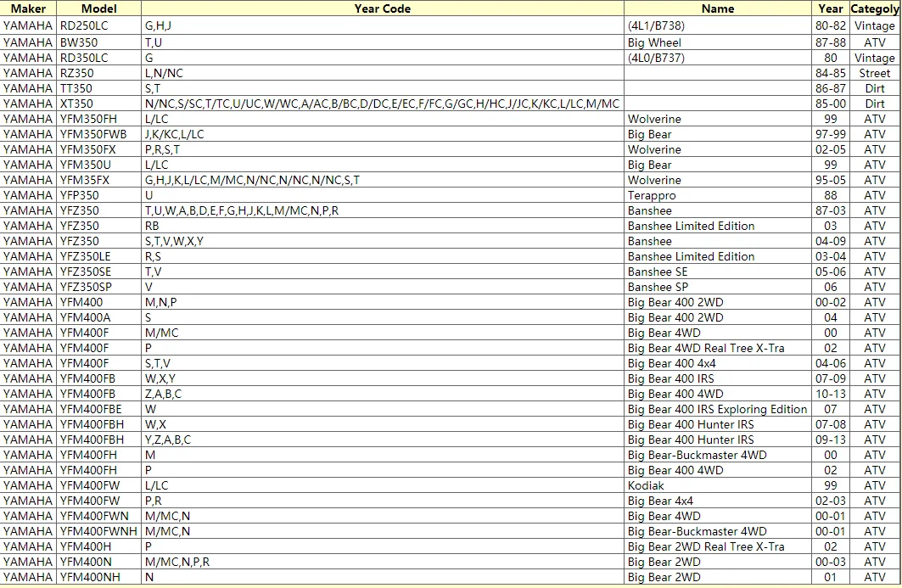
Task: Click the 09-13 year cell
Action: coord(830,440)
